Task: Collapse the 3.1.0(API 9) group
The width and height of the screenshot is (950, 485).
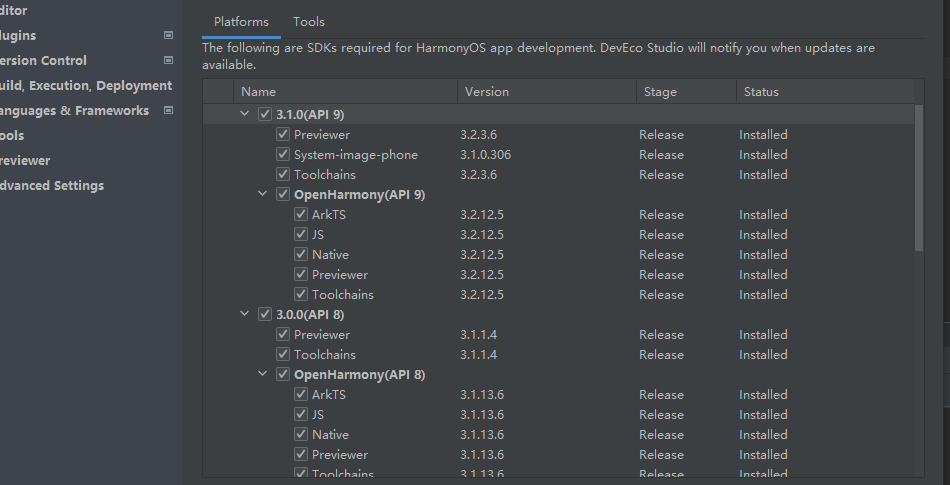Action: click(x=245, y=114)
